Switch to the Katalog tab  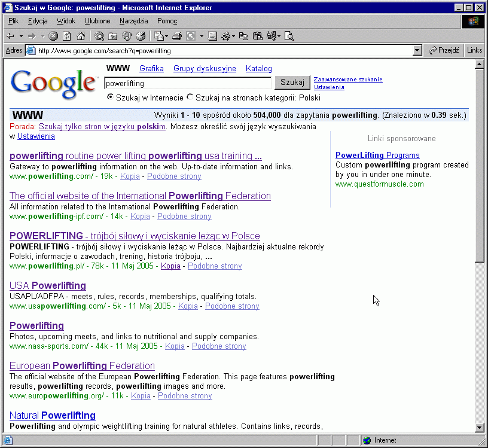[258, 69]
